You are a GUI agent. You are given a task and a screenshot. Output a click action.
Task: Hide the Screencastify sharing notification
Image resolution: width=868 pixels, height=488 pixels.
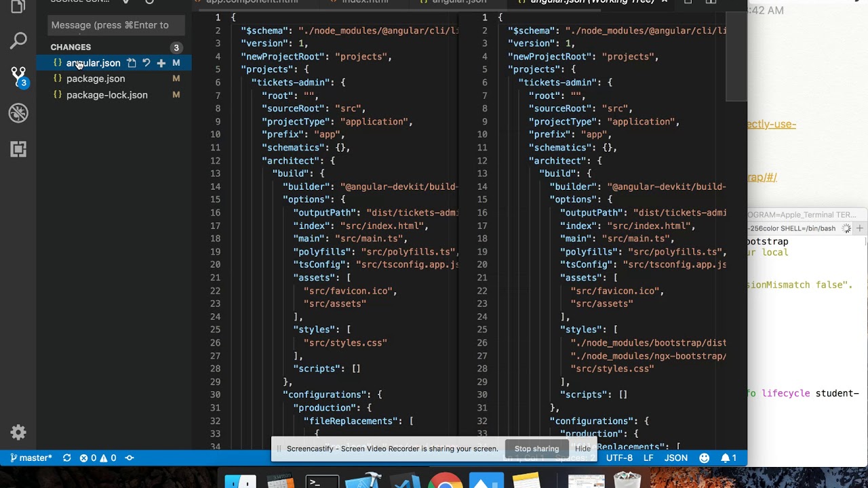point(583,449)
